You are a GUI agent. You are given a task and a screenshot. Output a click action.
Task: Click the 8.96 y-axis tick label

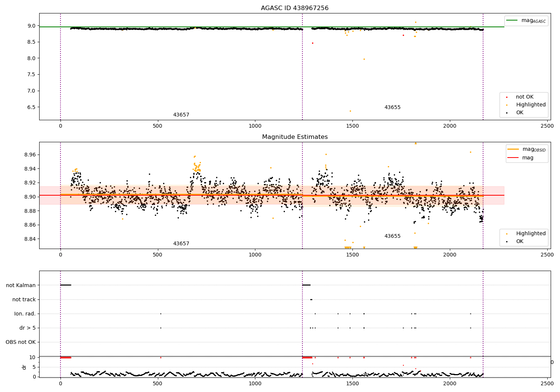(30, 155)
